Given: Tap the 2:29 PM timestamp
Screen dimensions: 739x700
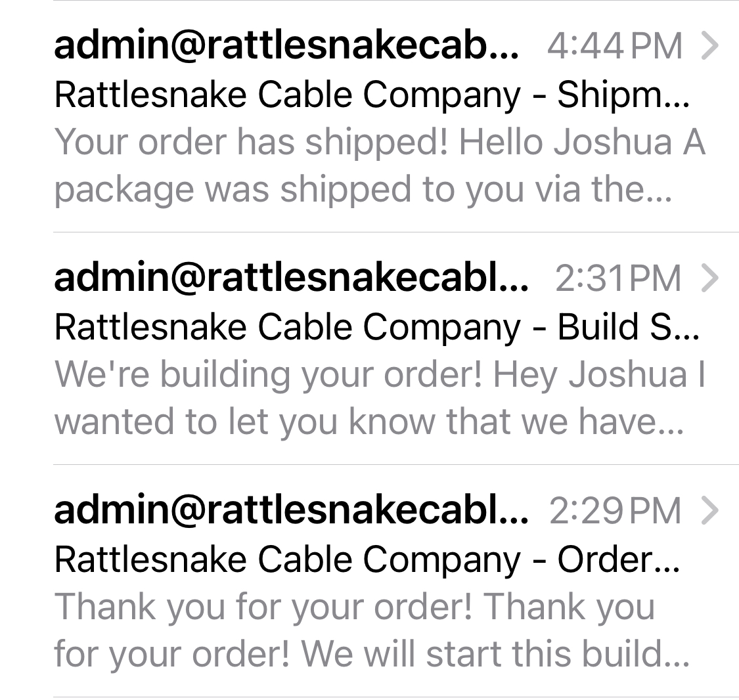Looking at the screenshot, I should (616, 510).
